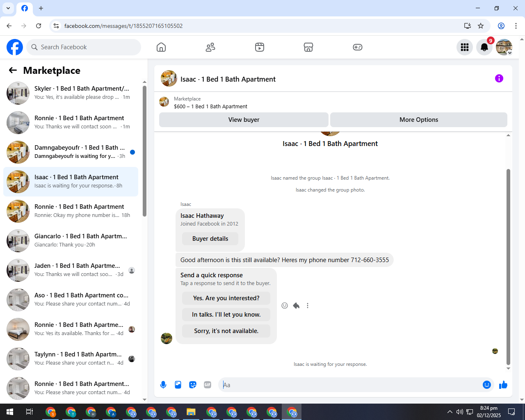Open Jaden 1 Bed 1 Bath Apartment chat
Image resolution: width=525 pixels, height=420 pixels.
coord(71,270)
